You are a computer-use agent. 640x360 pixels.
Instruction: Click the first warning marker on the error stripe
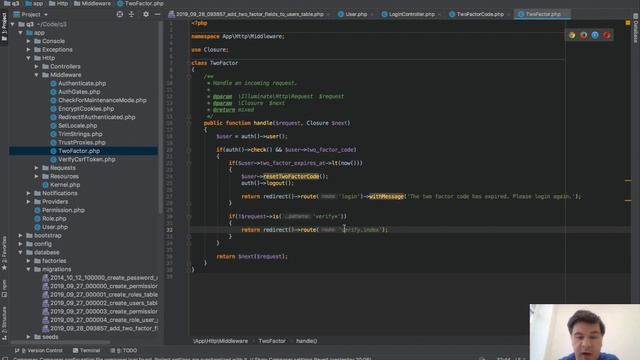click(x=628, y=180)
